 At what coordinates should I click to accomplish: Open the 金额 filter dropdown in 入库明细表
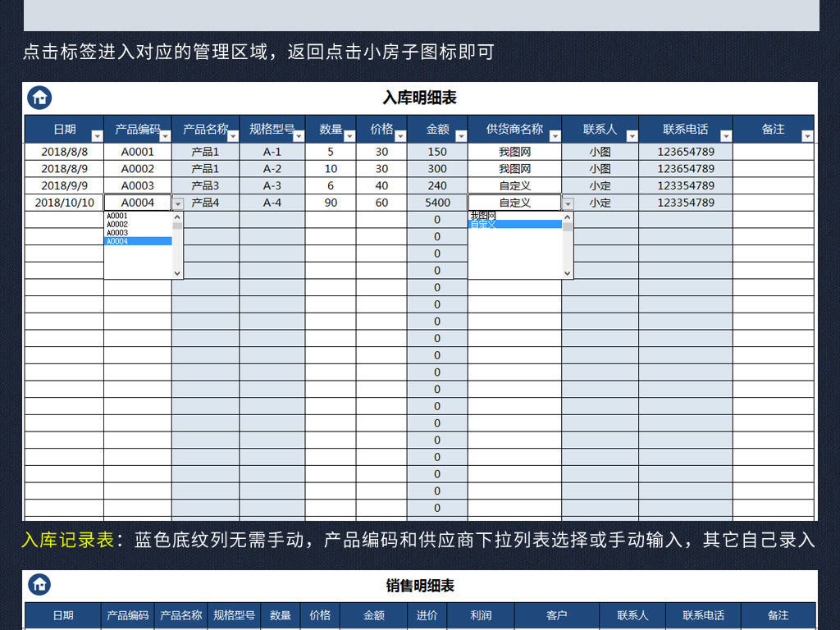[461, 136]
